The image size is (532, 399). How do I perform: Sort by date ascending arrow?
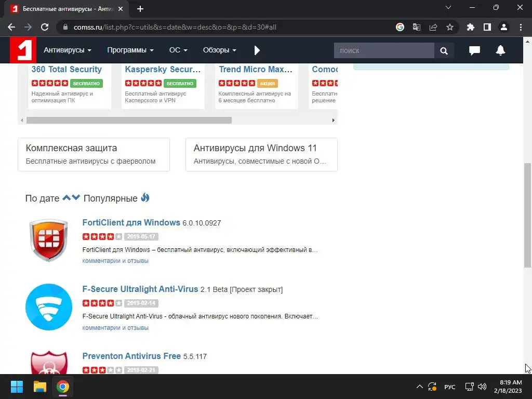coord(66,197)
